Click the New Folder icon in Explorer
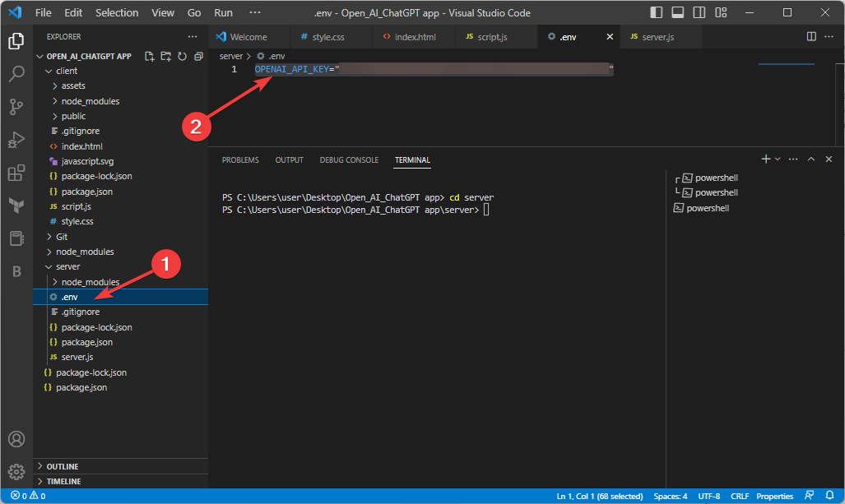 [165, 56]
